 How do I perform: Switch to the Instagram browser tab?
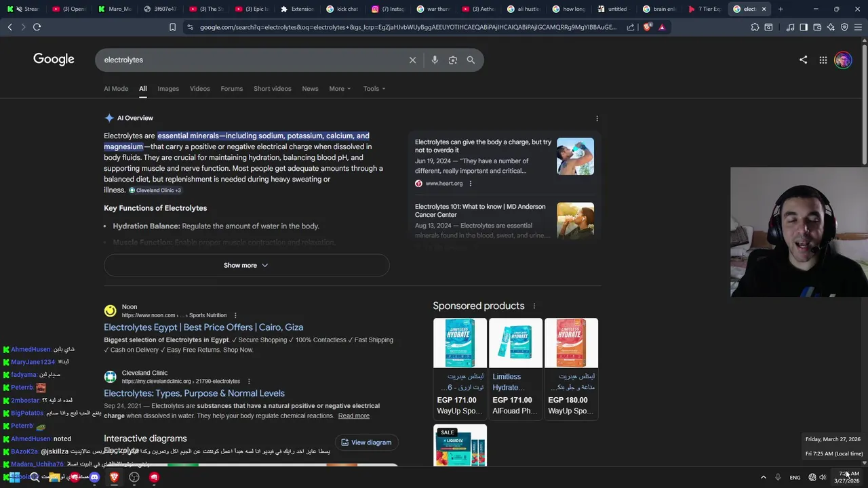[x=388, y=9]
